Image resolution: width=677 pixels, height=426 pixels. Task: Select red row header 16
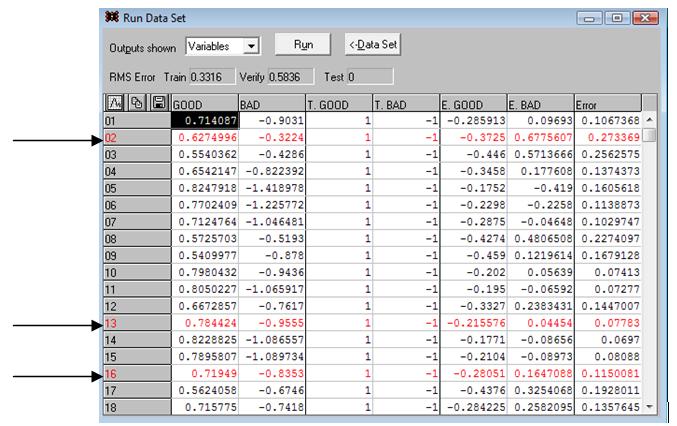[137, 373]
